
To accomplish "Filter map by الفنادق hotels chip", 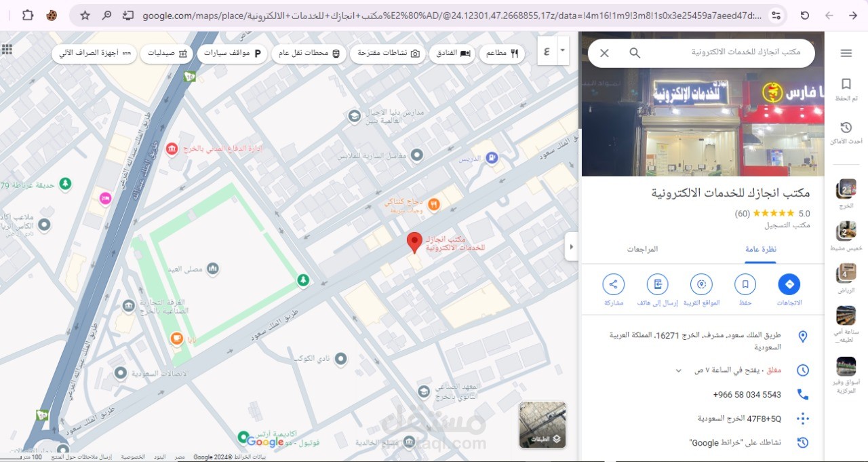I will [x=453, y=53].
